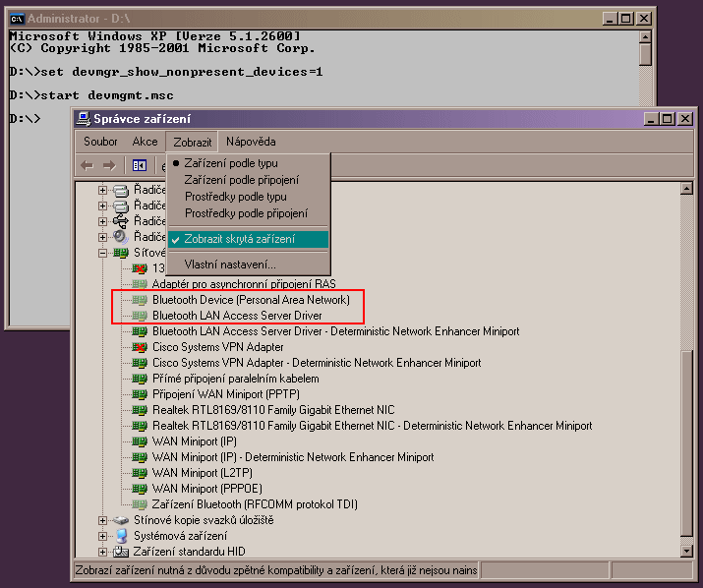Click the Administrator command prompt title icon
The image size is (703, 588).
click(x=17, y=19)
